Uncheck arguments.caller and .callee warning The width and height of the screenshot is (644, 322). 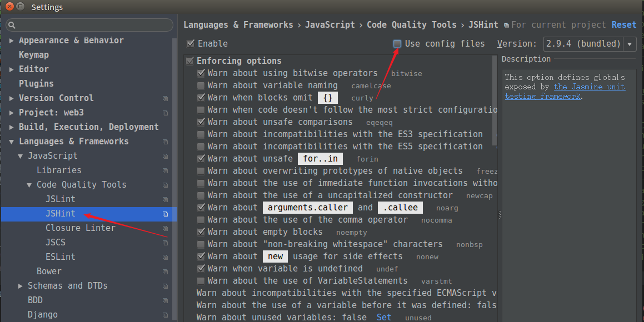point(201,207)
